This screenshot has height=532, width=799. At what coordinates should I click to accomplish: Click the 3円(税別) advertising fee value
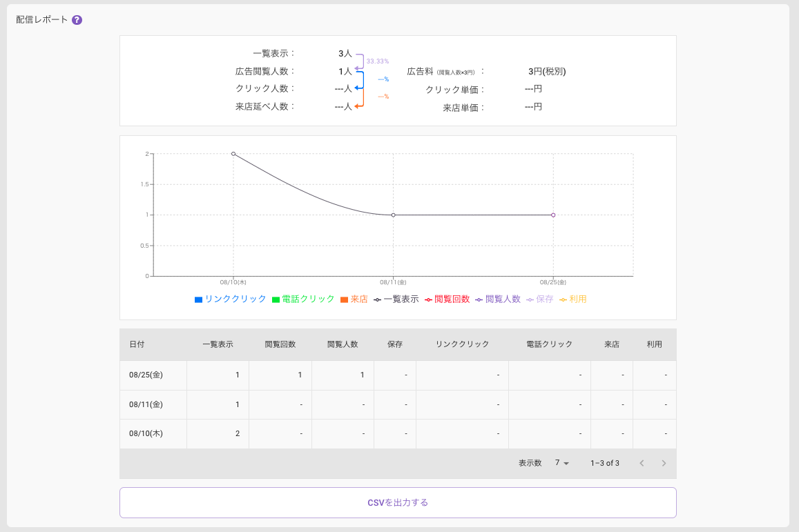click(547, 72)
